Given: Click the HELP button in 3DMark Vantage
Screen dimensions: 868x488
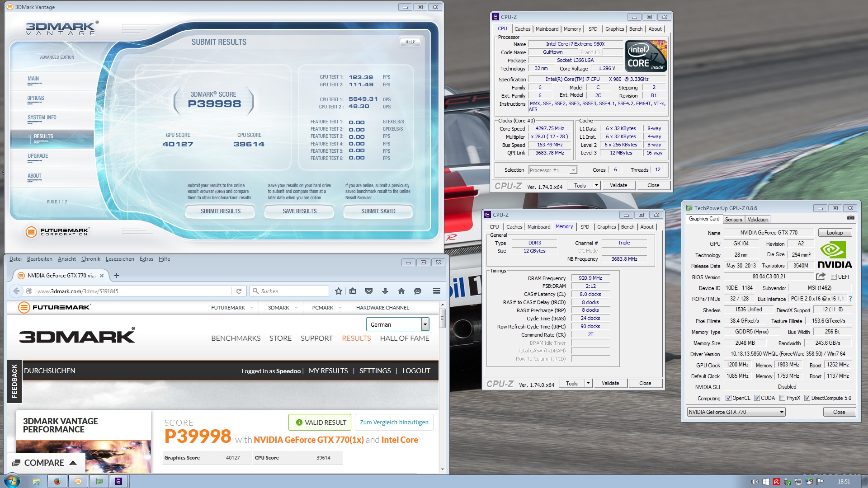Looking at the screenshot, I should [410, 42].
